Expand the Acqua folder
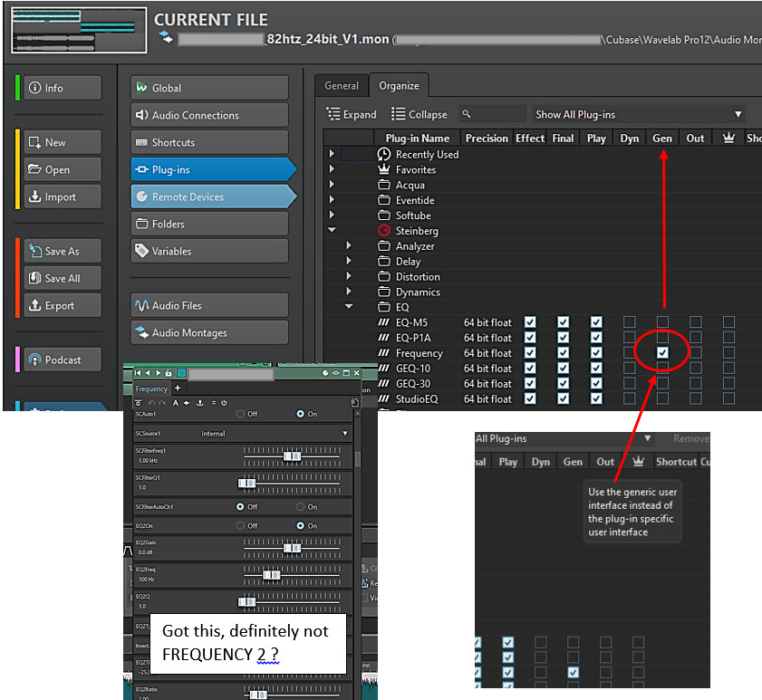The image size is (762, 700). pyautogui.click(x=332, y=185)
